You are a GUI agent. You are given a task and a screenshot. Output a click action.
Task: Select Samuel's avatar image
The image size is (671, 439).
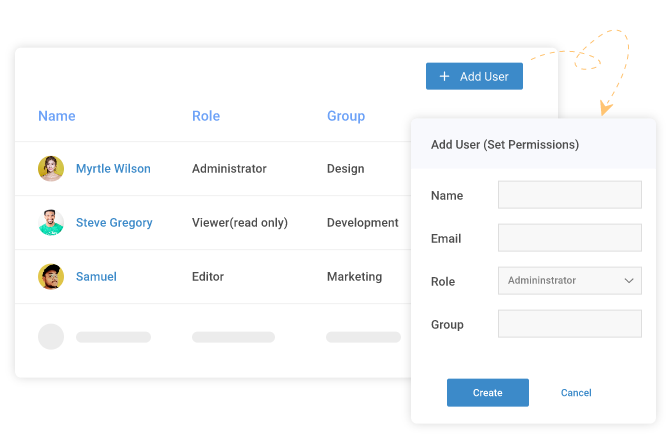point(51,277)
